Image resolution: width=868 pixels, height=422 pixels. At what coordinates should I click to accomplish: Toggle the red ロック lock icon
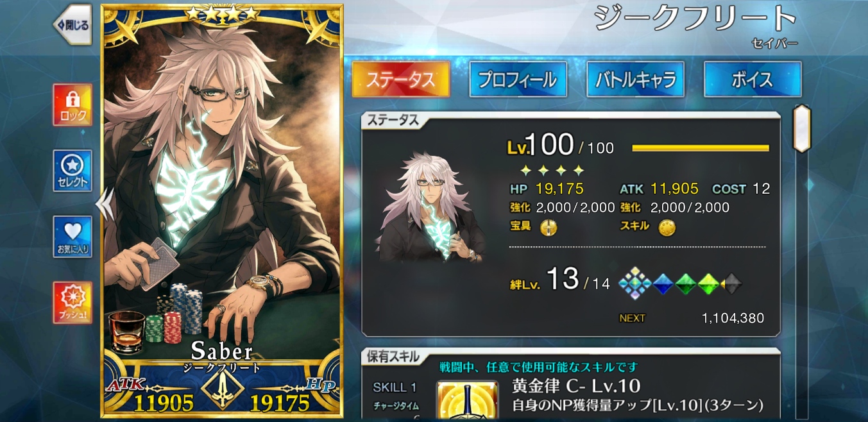tap(72, 105)
